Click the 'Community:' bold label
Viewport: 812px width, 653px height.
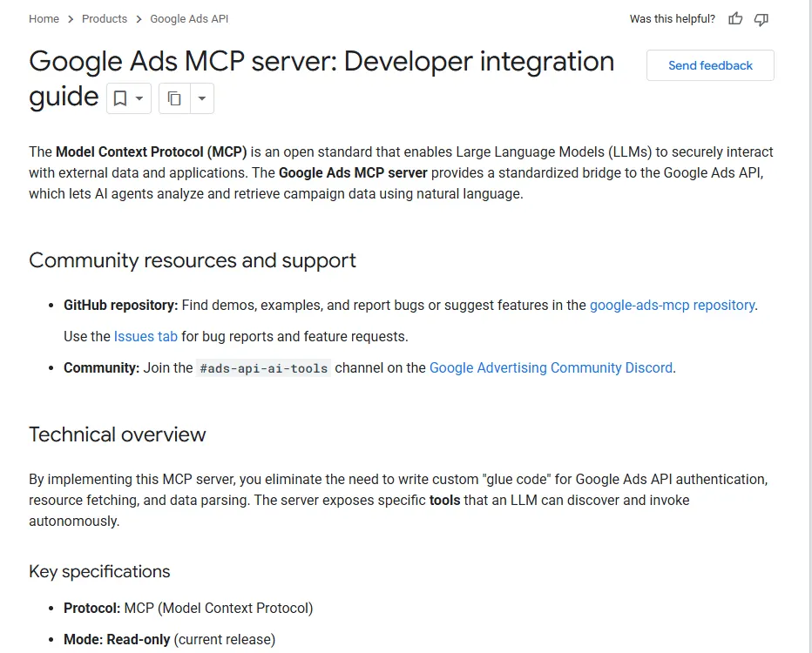click(101, 368)
